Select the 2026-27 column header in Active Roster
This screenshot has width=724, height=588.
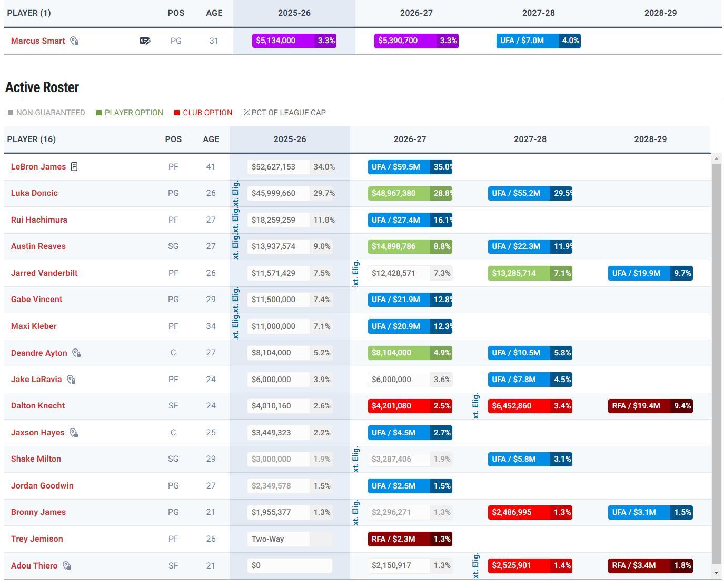pos(410,139)
